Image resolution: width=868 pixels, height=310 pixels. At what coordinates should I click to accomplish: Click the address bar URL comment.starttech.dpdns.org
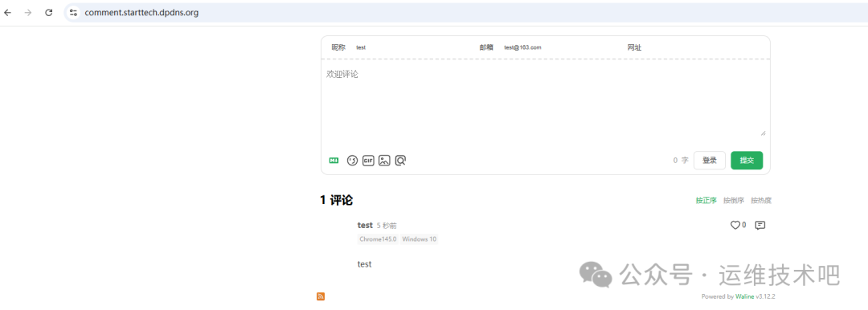(x=141, y=12)
